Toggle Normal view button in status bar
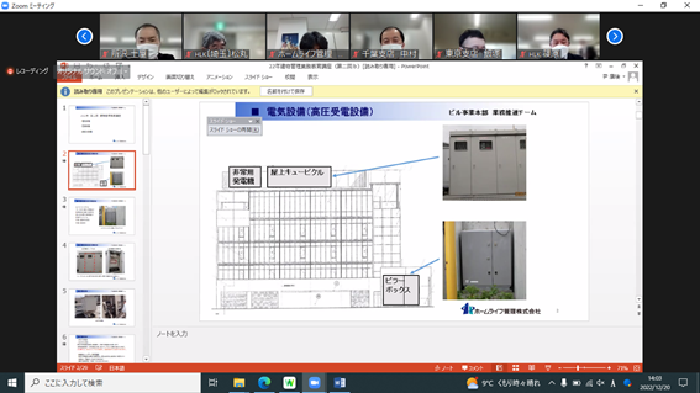Image resolution: width=700 pixels, height=393 pixels. [x=499, y=368]
